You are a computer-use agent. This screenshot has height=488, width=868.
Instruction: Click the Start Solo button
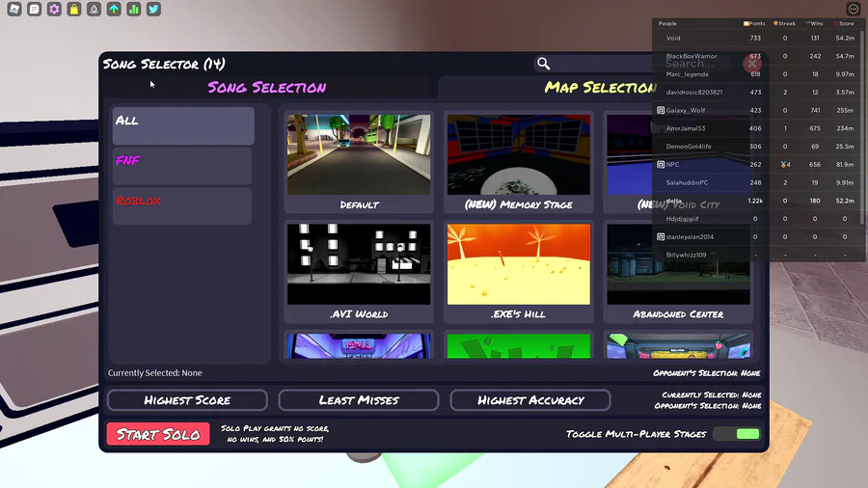click(158, 434)
